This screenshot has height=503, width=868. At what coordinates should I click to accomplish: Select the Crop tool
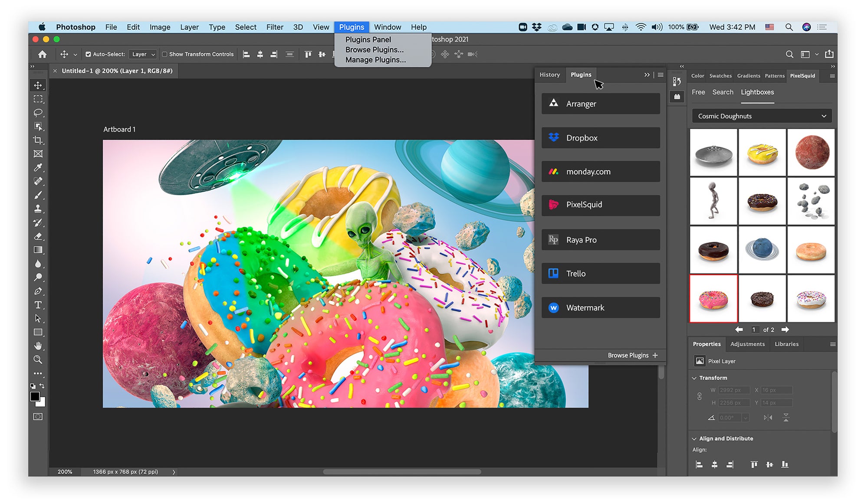[x=38, y=140]
